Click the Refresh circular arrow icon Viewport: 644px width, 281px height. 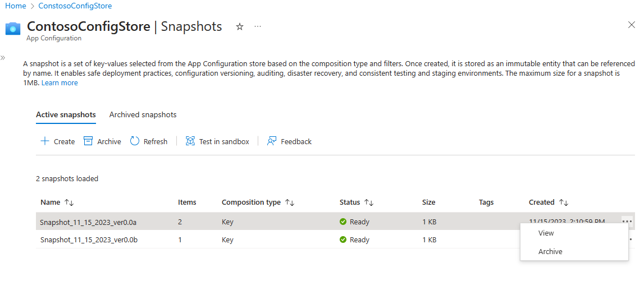(135, 141)
